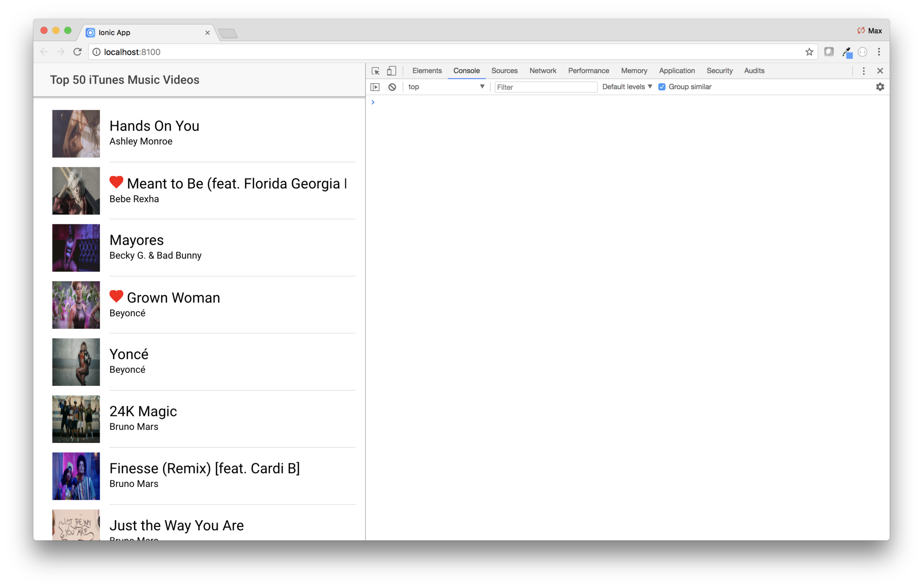Toggle the device toolbar icon

point(392,71)
